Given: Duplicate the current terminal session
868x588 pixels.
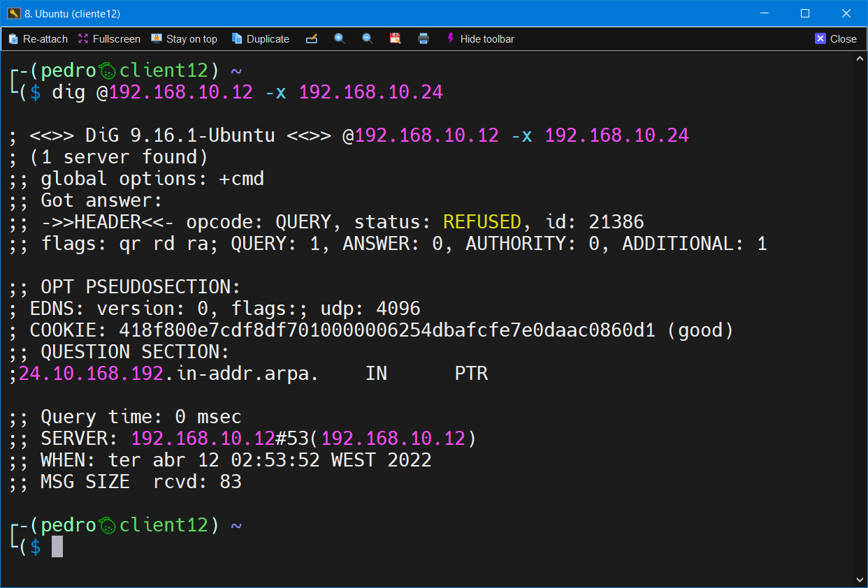Looking at the screenshot, I should pos(261,39).
